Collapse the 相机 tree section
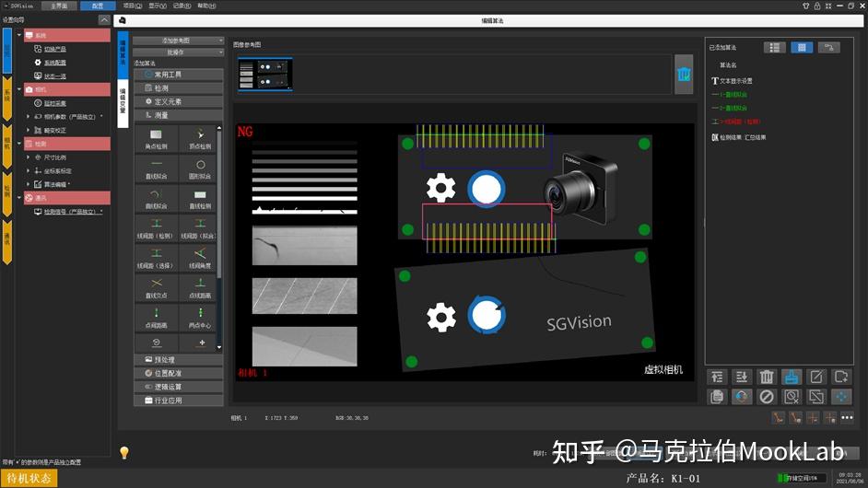Image resolution: width=868 pixels, height=488 pixels. (19, 89)
